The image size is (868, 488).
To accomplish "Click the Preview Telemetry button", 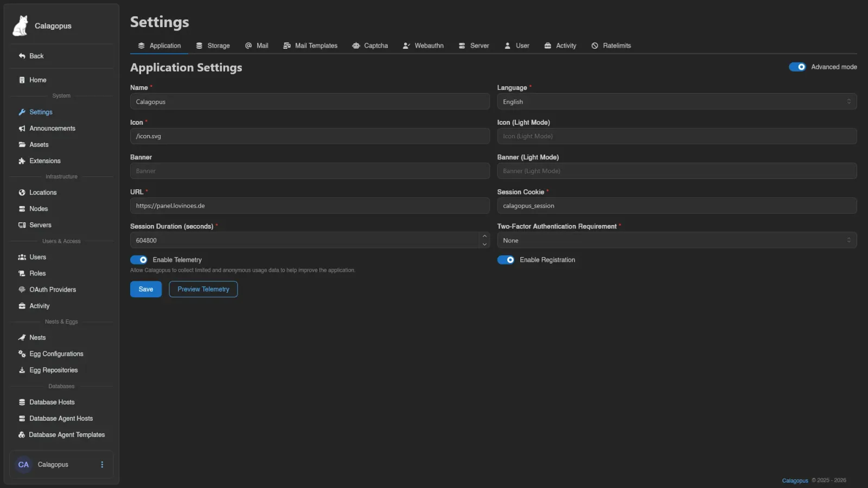I will (203, 289).
